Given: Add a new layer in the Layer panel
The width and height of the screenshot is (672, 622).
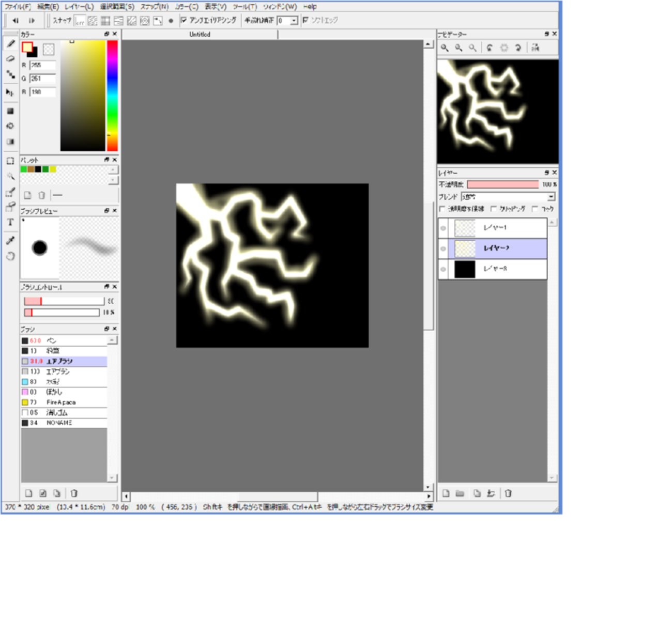Looking at the screenshot, I should [446, 493].
